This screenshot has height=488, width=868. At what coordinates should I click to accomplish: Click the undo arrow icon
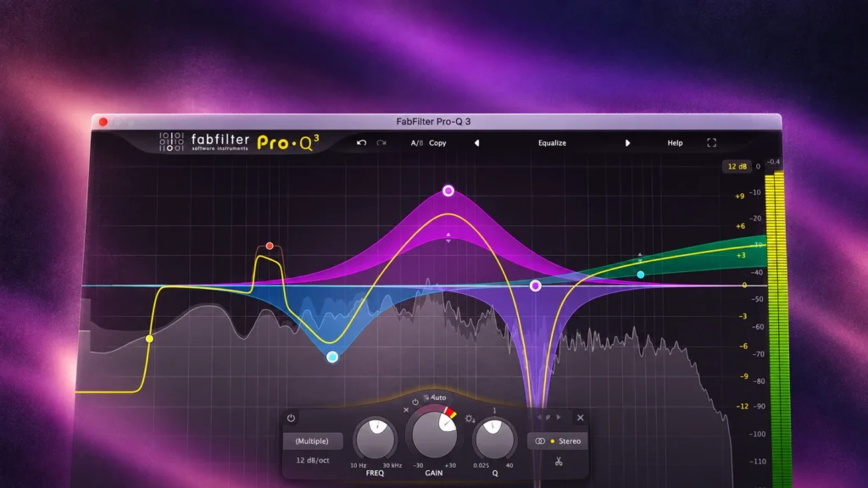[361, 142]
